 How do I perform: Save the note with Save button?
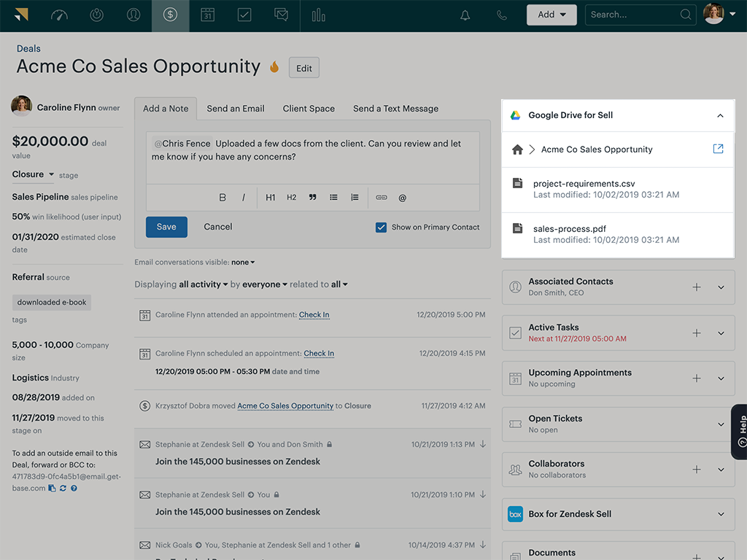coord(166,227)
